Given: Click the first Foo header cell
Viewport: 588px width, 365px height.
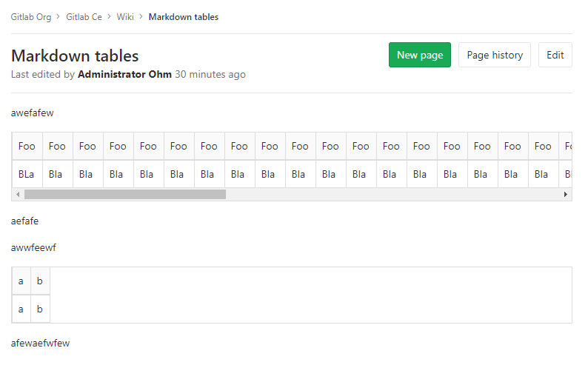Looking at the screenshot, I should [x=27, y=147].
